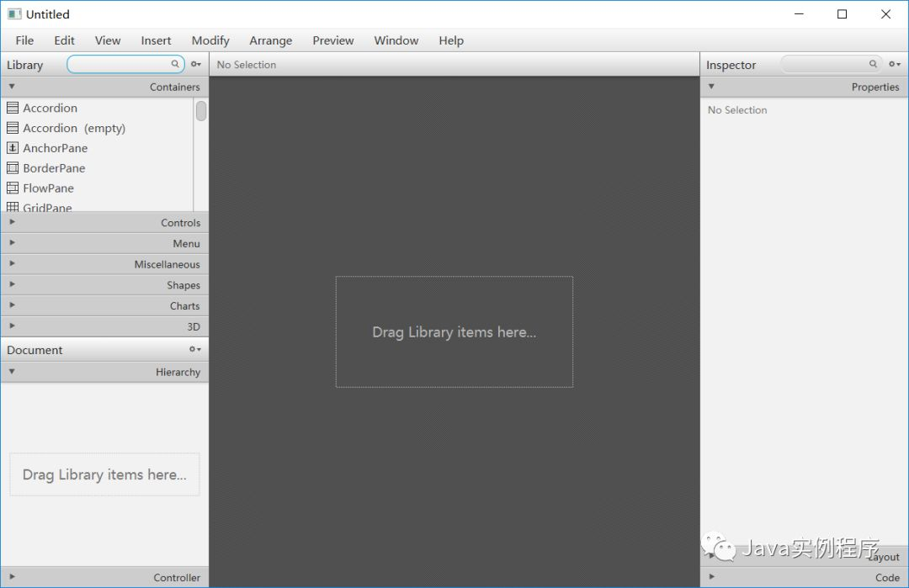Collapse the Containers section
The image size is (909, 588).
click(104, 87)
